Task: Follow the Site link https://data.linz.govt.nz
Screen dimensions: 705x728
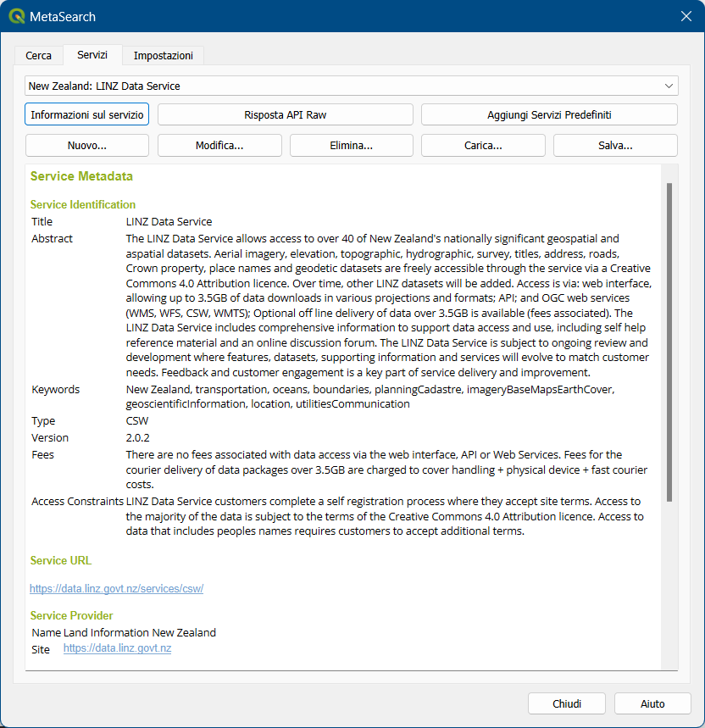Action: (118, 648)
